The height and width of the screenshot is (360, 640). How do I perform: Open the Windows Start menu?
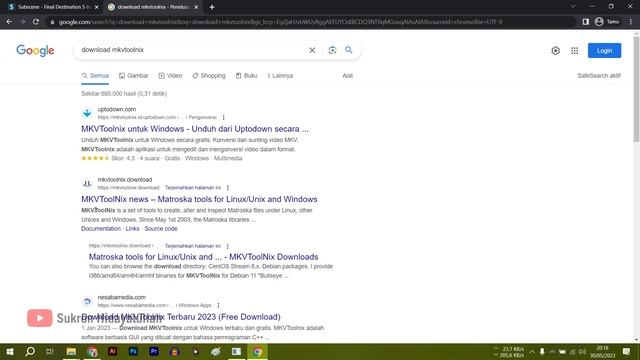10,351
